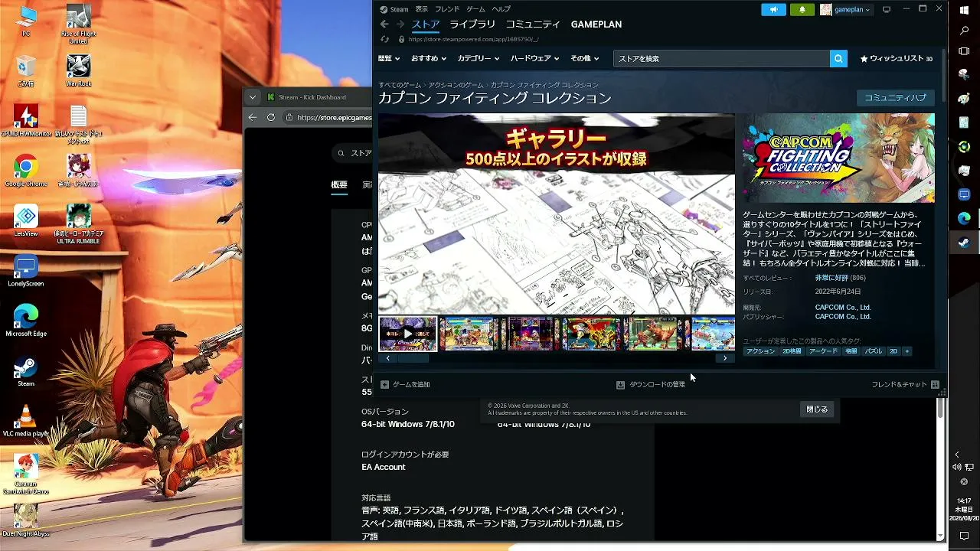Reload the Steam store page
Screen dimensions: 980x551
tap(384, 39)
